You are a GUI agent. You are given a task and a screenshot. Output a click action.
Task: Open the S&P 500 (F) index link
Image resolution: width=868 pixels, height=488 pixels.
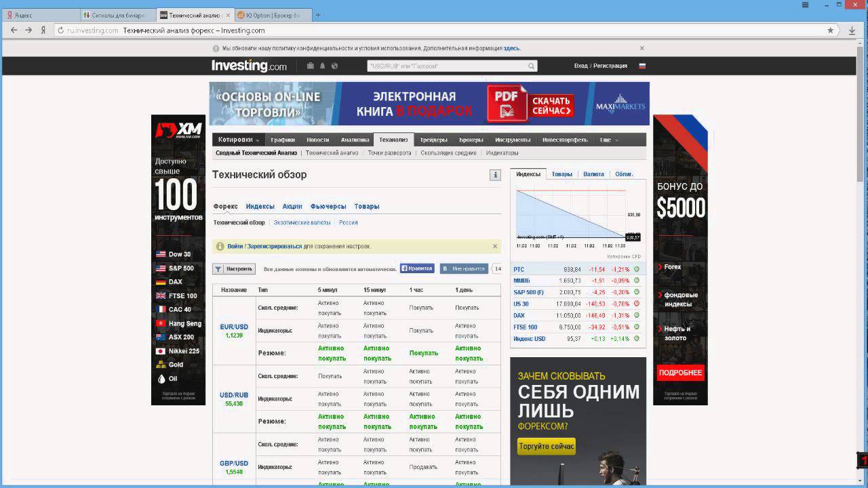tap(528, 292)
